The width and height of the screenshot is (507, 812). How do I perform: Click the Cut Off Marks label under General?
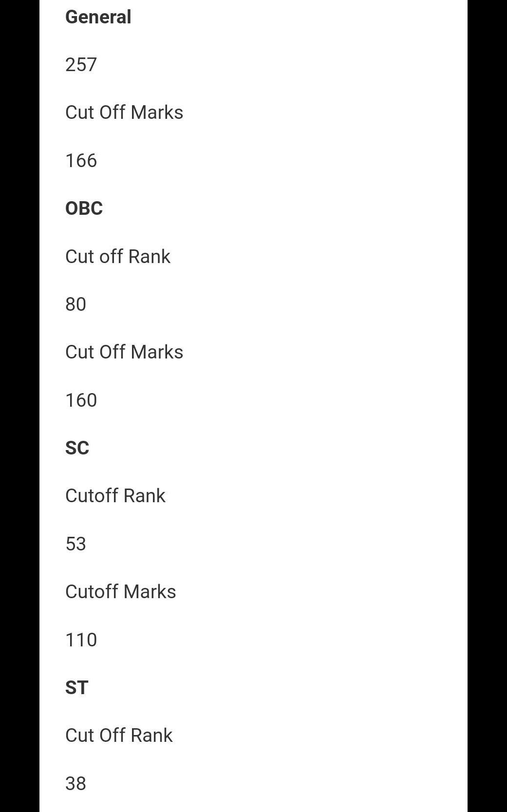(x=124, y=113)
